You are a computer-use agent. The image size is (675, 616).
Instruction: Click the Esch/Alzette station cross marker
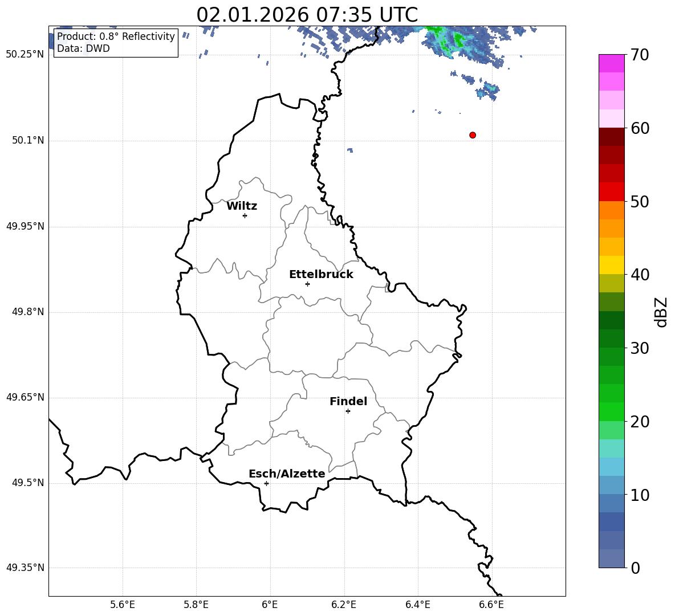point(266,483)
